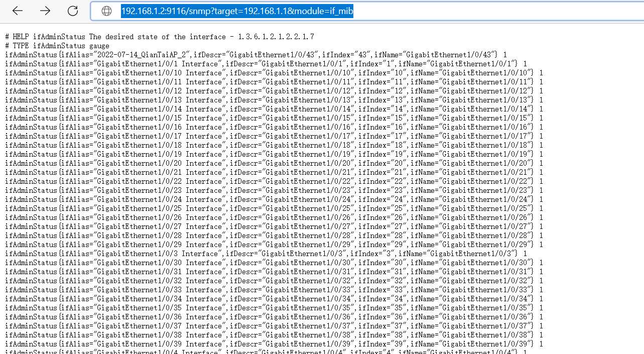Click the GigabitEthernet1/0/34 metric line

[x=274, y=299]
